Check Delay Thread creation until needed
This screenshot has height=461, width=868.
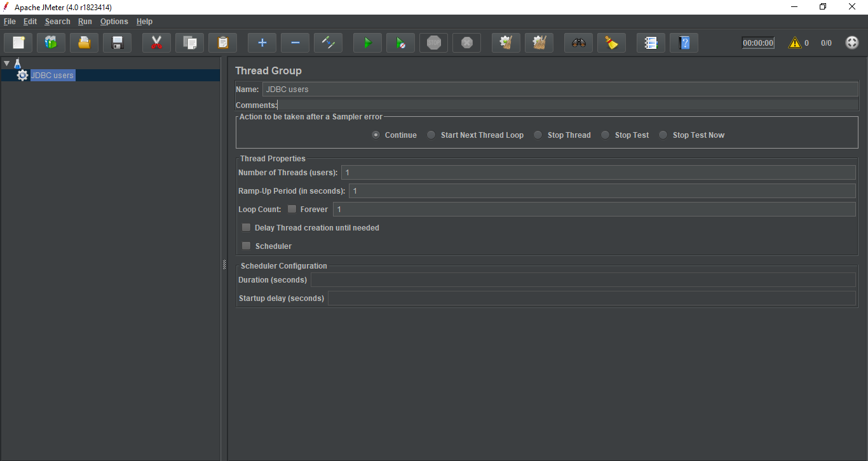pos(247,227)
